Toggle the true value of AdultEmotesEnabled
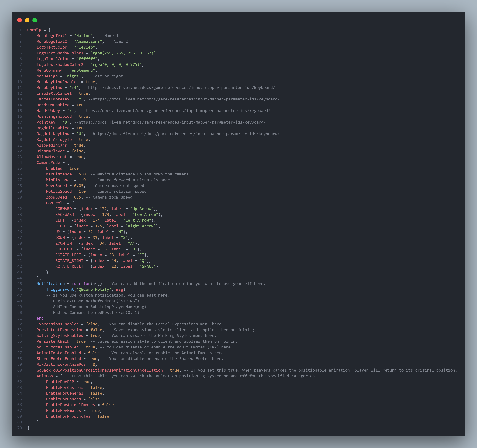This screenshot has width=477, height=448. (x=90, y=347)
